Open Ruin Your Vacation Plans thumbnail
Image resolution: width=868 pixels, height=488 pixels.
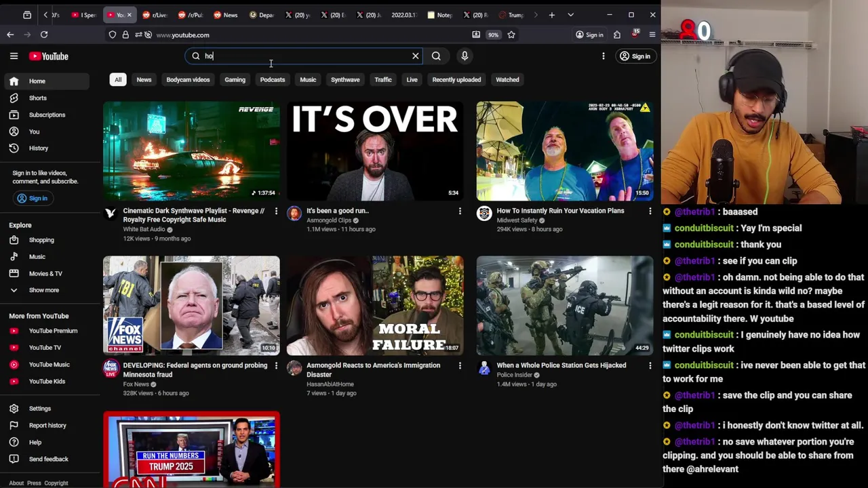click(565, 151)
